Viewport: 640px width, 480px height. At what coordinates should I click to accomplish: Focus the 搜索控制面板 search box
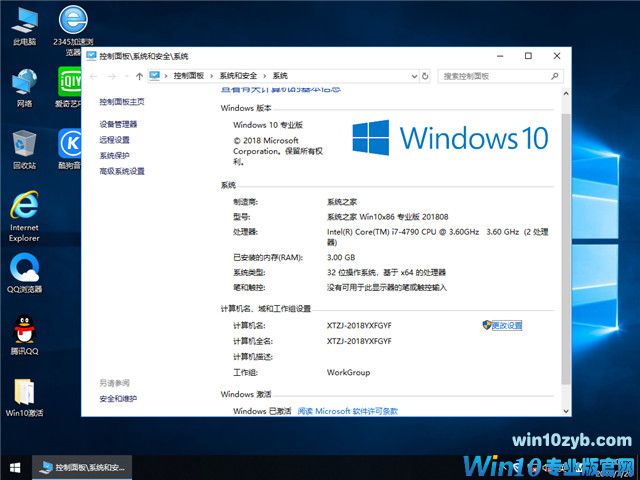point(500,76)
